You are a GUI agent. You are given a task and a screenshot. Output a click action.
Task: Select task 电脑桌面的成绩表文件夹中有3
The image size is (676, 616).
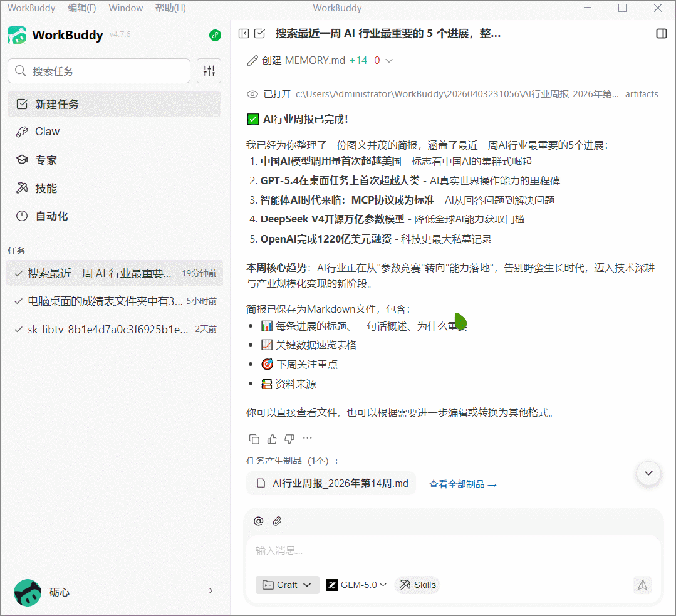point(114,301)
